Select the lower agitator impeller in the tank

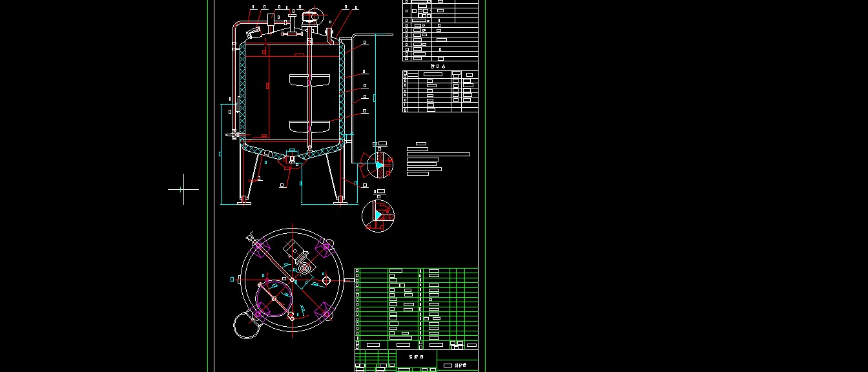pos(311,126)
